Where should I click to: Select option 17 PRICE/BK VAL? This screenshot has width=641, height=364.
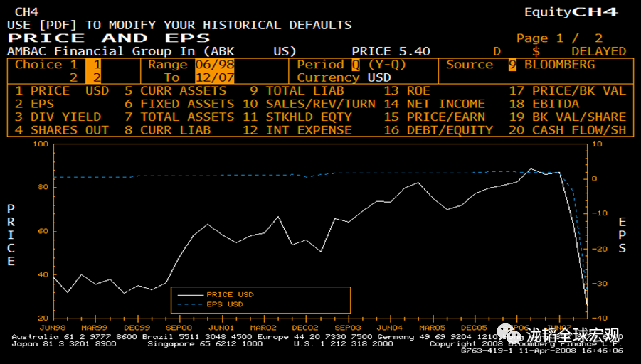(568, 91)
